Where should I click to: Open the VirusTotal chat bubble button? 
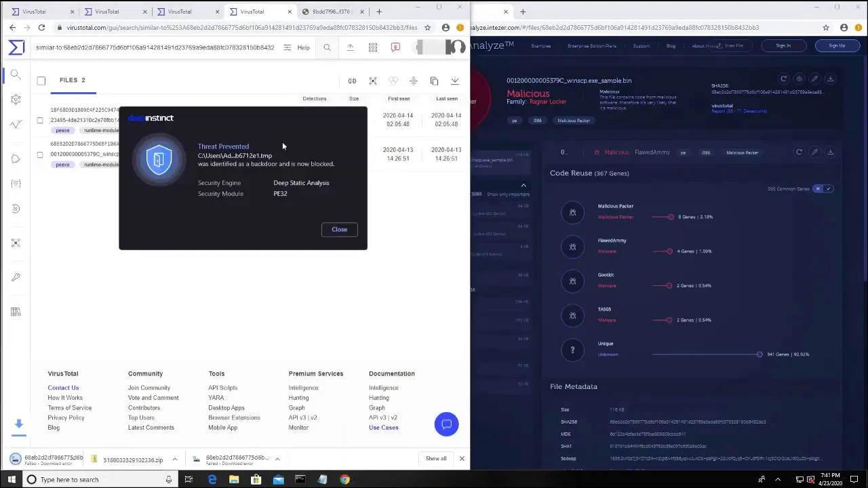(446, 424)
